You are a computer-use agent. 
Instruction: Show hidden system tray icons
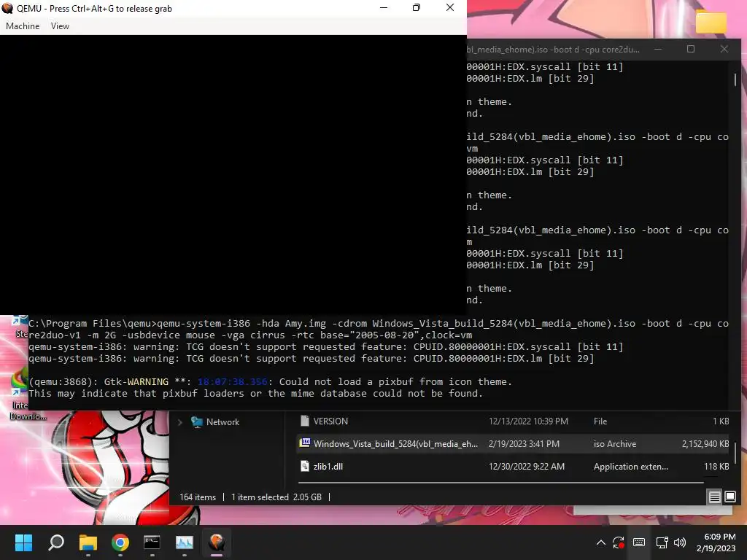point(601,542)
